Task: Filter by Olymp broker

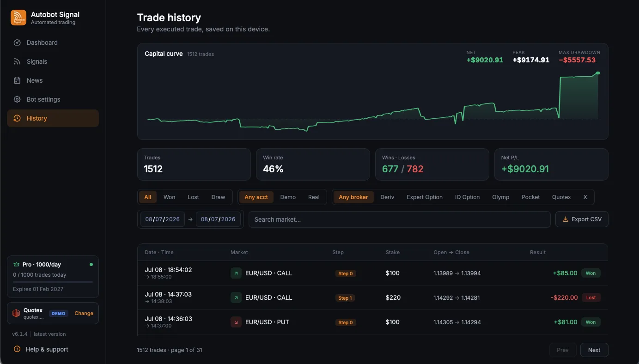Action: (500, 197)
